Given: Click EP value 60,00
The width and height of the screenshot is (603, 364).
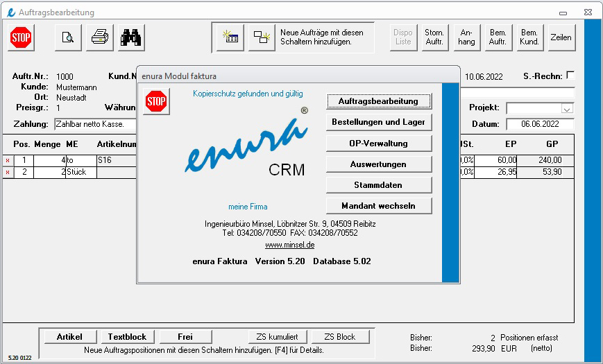Looking at the screenshot, I should coord(495,161).
